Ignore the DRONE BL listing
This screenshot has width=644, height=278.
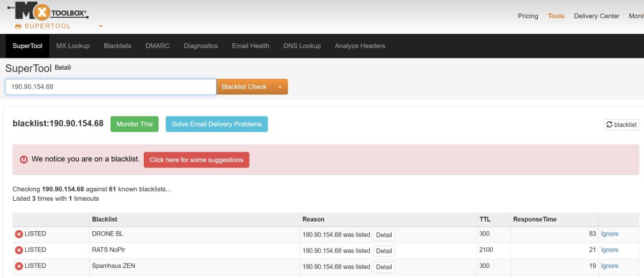[610, 234]
